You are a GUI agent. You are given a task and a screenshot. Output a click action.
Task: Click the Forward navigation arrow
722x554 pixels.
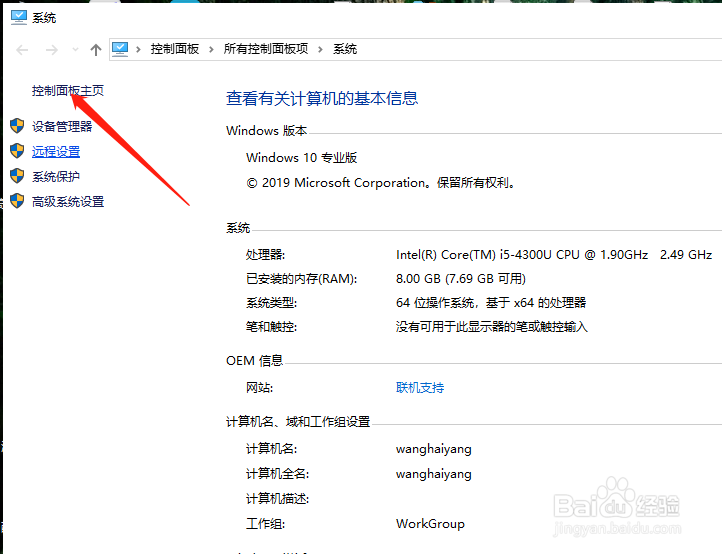tap(52, 50)
